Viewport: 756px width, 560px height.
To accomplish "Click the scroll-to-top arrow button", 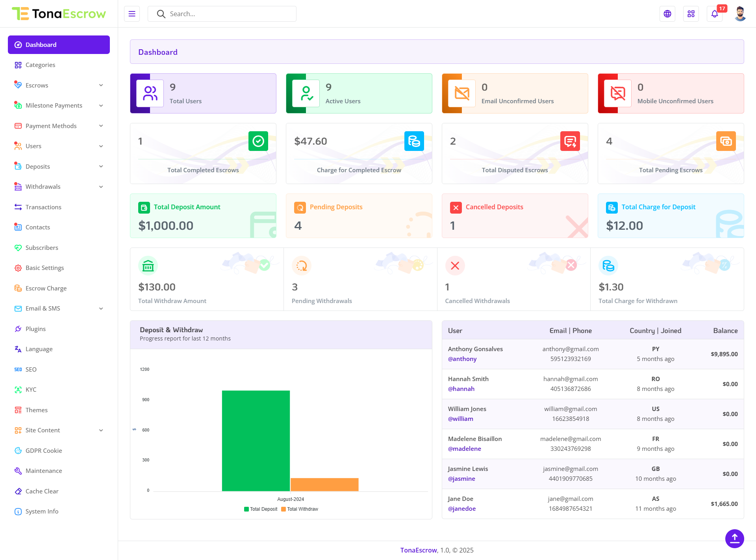I will click(x=734, y=538).
